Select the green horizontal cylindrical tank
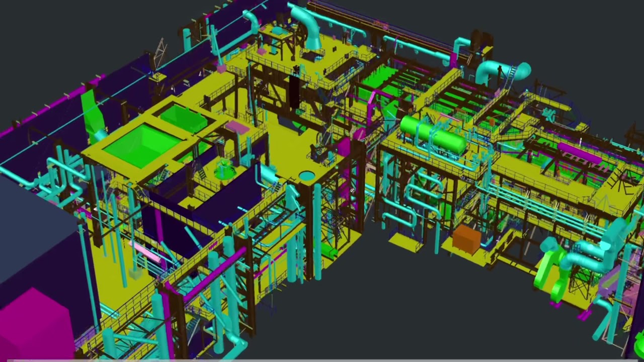Screen dimensions: 644x362 tap(433, 135)
